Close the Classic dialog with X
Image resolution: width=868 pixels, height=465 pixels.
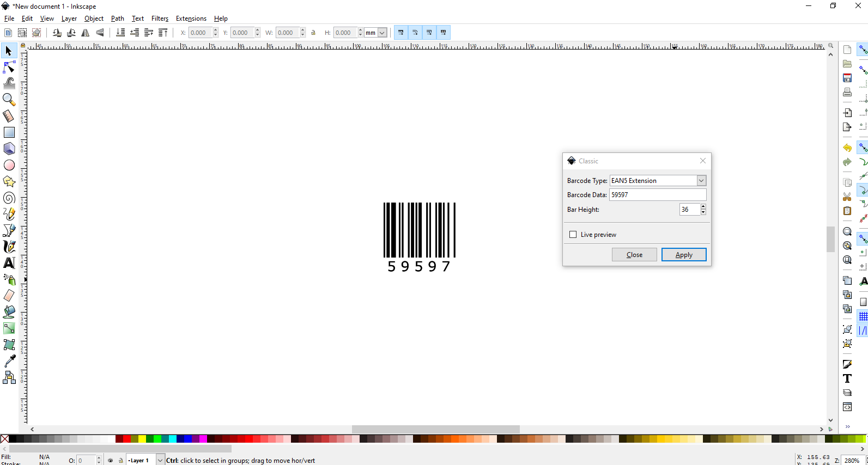pyautogui.click(x=703, y=161)
